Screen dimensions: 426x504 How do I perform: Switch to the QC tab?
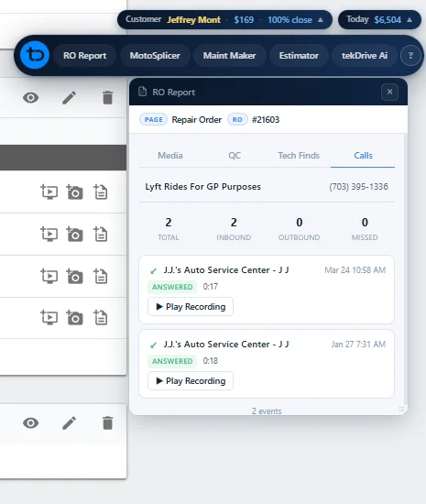point(235,156)
